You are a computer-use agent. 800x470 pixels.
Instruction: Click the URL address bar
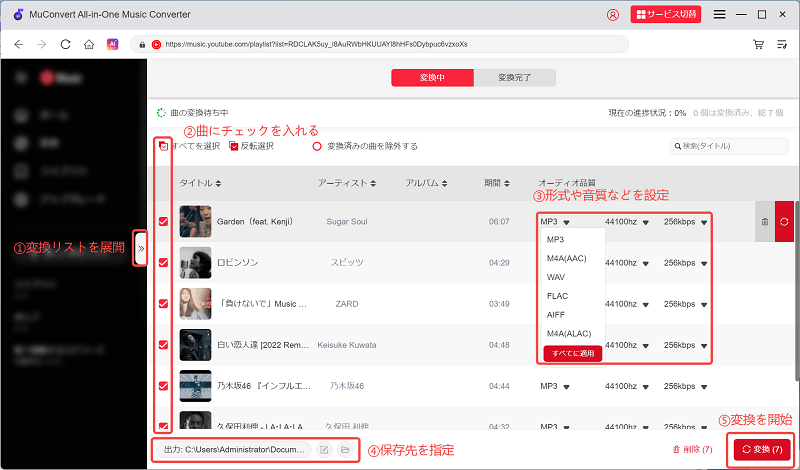click(x=380, y=44)
